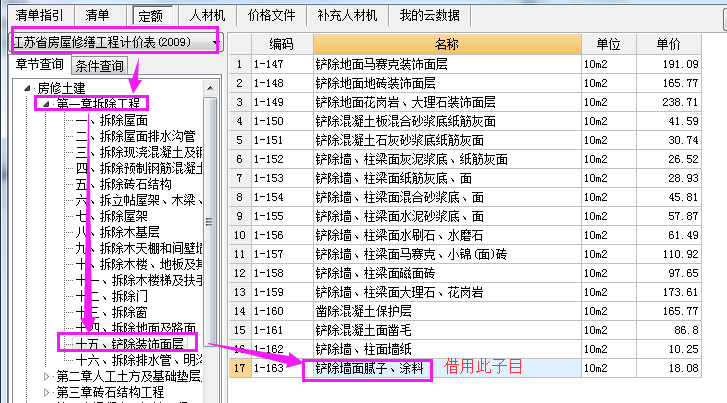Viewport: 727px width, 403px height.
Task: Select row 铲除墙、柱梁面大理石、花岗岩
Action: tap(465, 292)
